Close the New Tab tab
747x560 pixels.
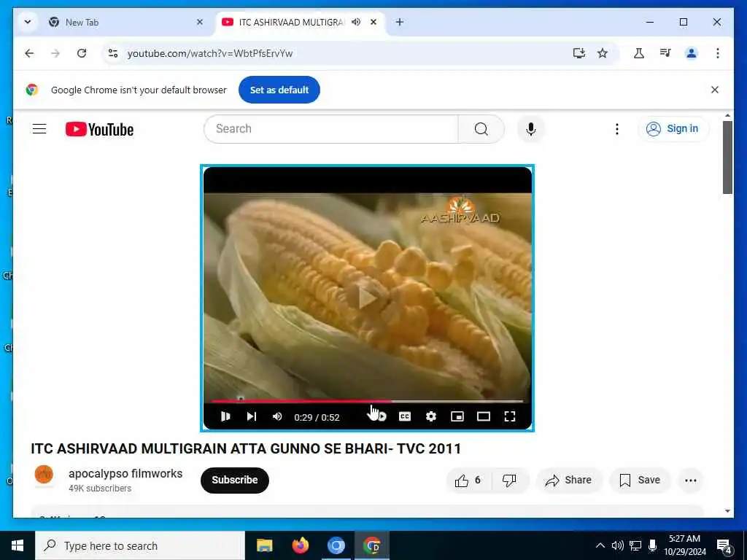[x=200, y=22]
